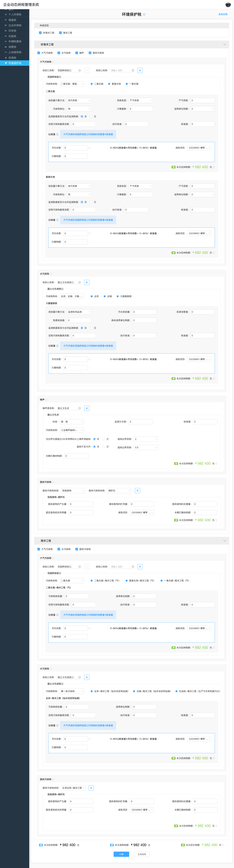Click the plus button beside 国土文化点

[87, 408]
